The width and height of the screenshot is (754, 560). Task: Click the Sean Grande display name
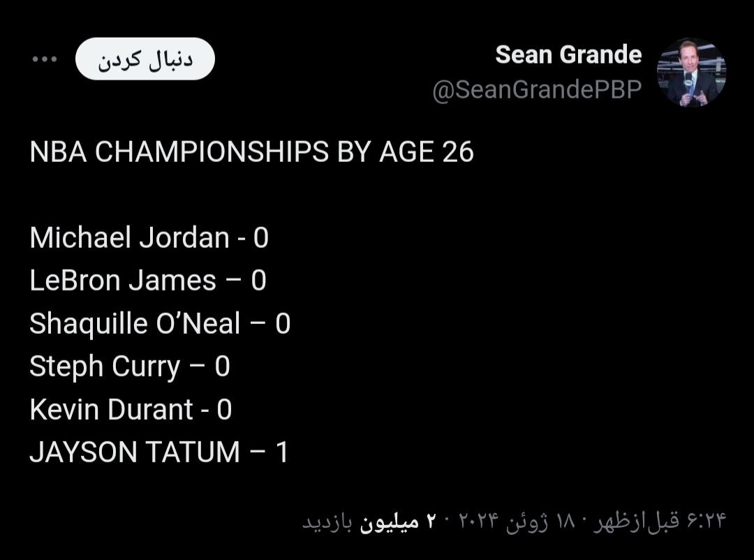click(568, 54)
